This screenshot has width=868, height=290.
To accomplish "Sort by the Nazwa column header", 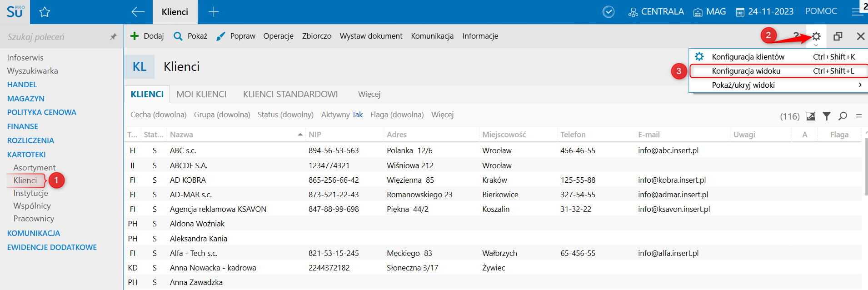I will pos(182,135).
